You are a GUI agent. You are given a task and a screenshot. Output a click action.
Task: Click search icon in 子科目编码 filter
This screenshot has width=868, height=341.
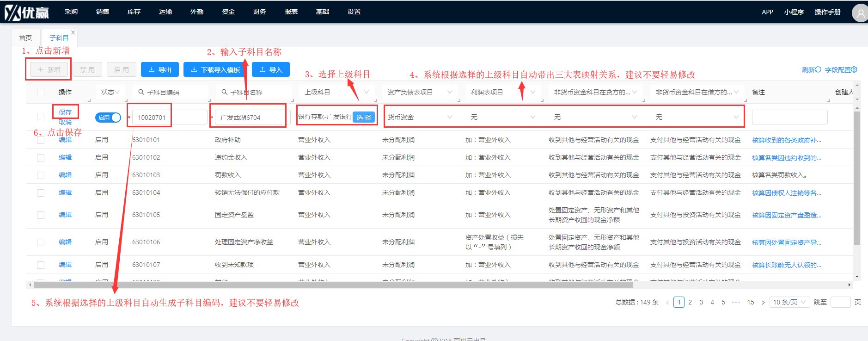(141, 92)
